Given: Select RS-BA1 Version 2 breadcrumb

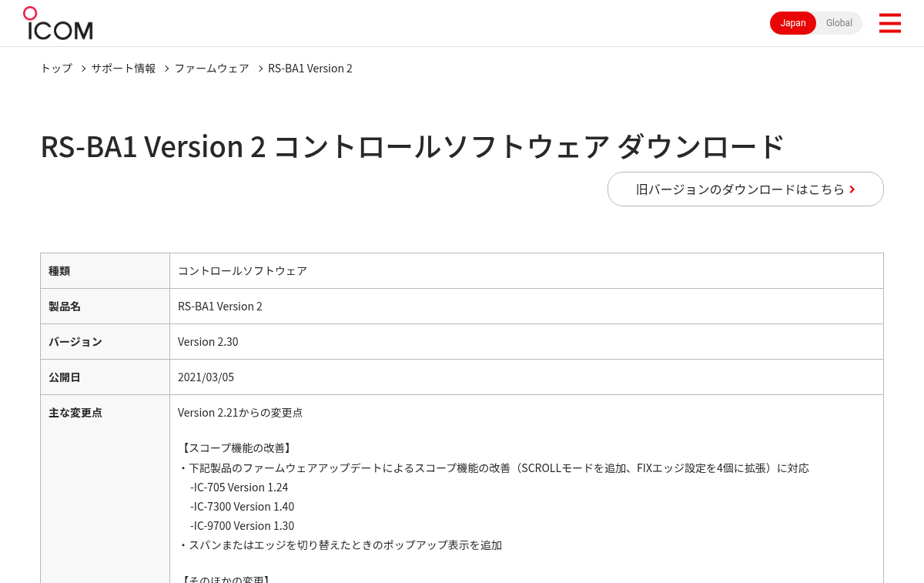Looking at the screenshot, I should click(x=310, y=69).
